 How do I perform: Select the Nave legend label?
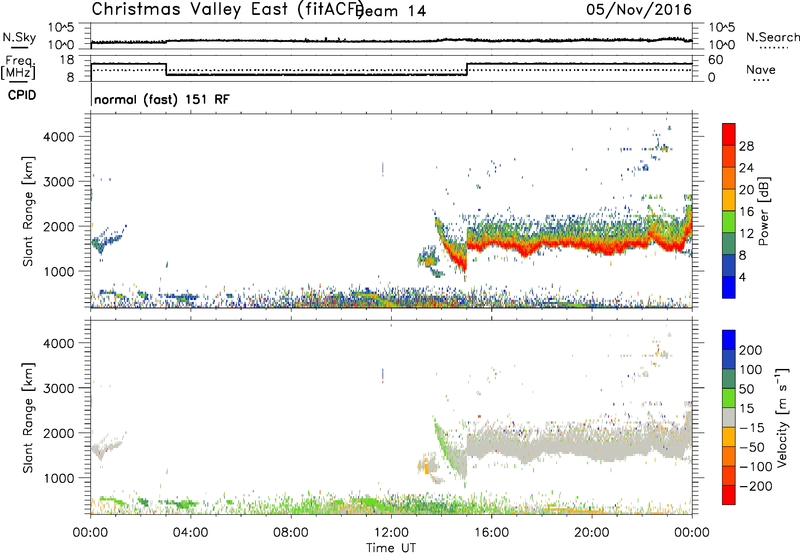coord(760,69)
